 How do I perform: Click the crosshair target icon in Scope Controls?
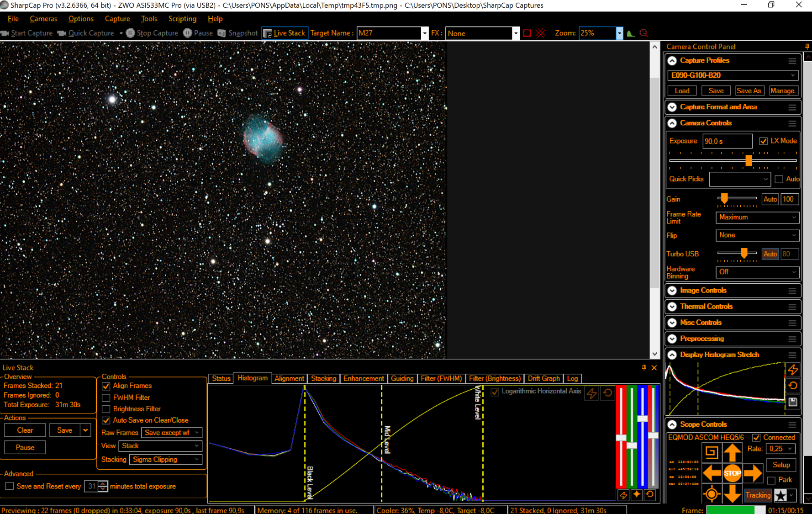(712, 494)
